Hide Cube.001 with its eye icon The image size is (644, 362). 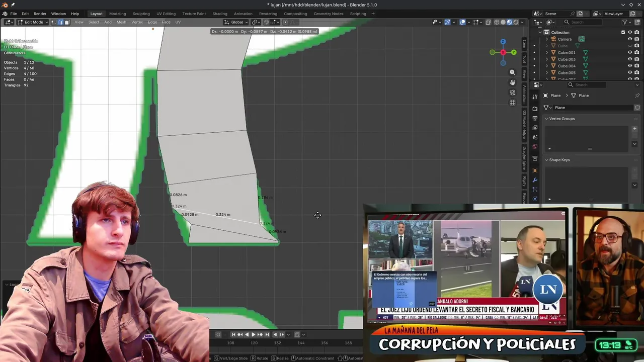click(630, 52)
